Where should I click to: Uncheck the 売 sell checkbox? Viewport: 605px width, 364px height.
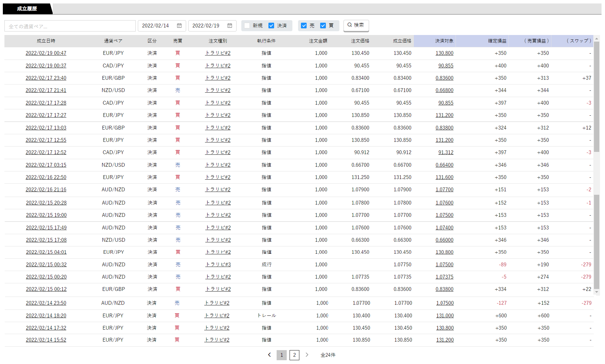pos(304,26)
